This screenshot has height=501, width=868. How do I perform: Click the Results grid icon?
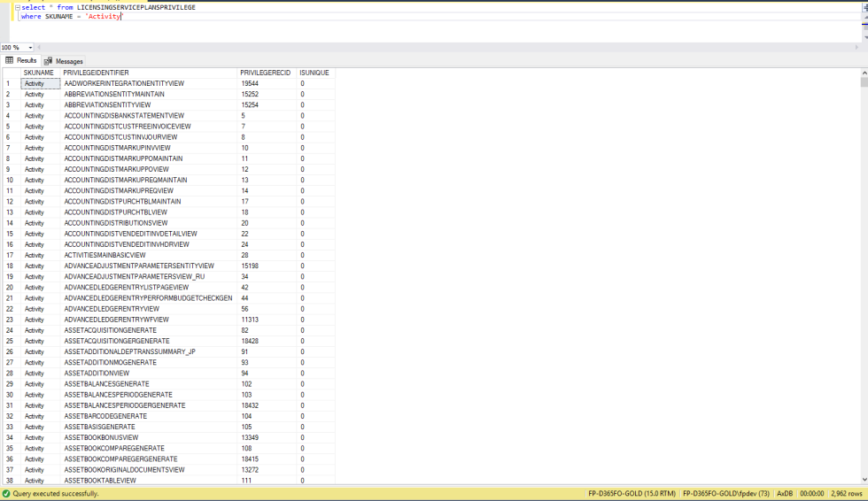pos(10,61)
